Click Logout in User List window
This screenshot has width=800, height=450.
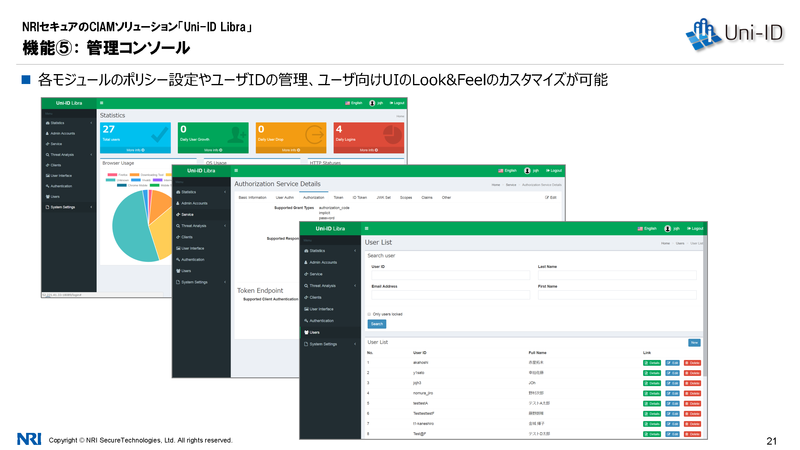[695, 229]
